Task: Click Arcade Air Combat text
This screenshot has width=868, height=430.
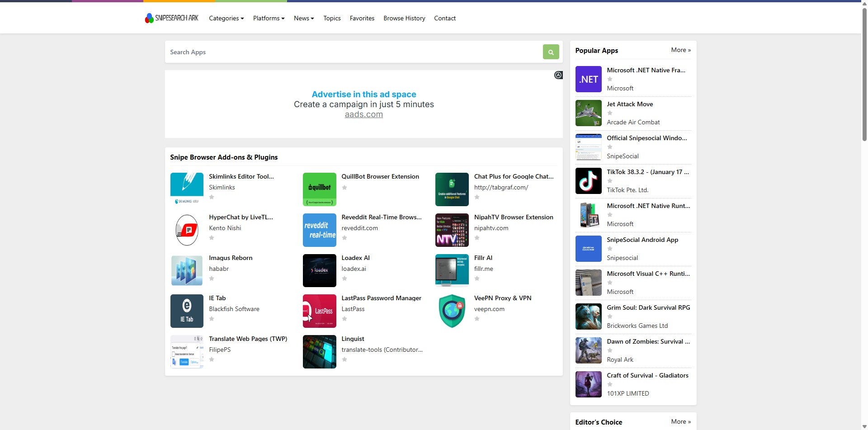Action: [633, 122]
